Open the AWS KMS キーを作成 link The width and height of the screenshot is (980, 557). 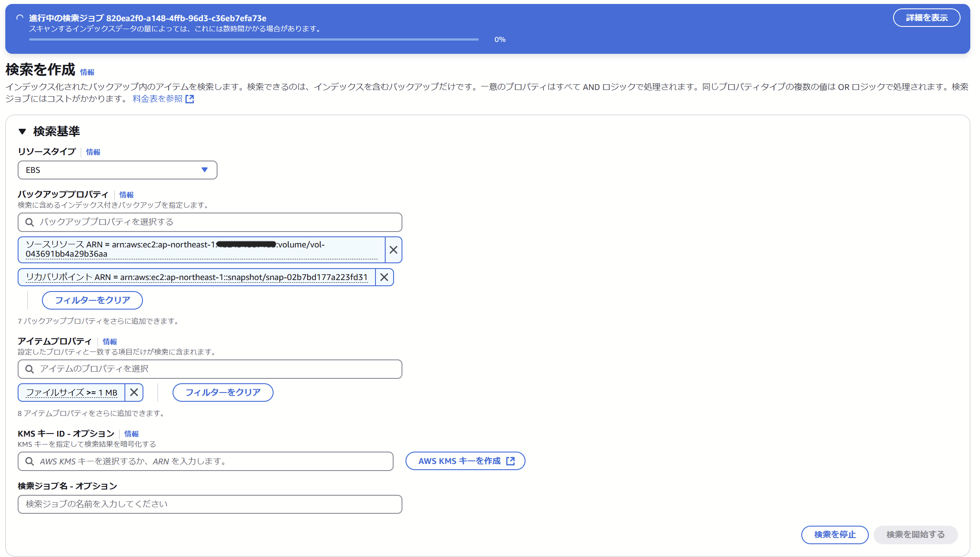[465, 461]
